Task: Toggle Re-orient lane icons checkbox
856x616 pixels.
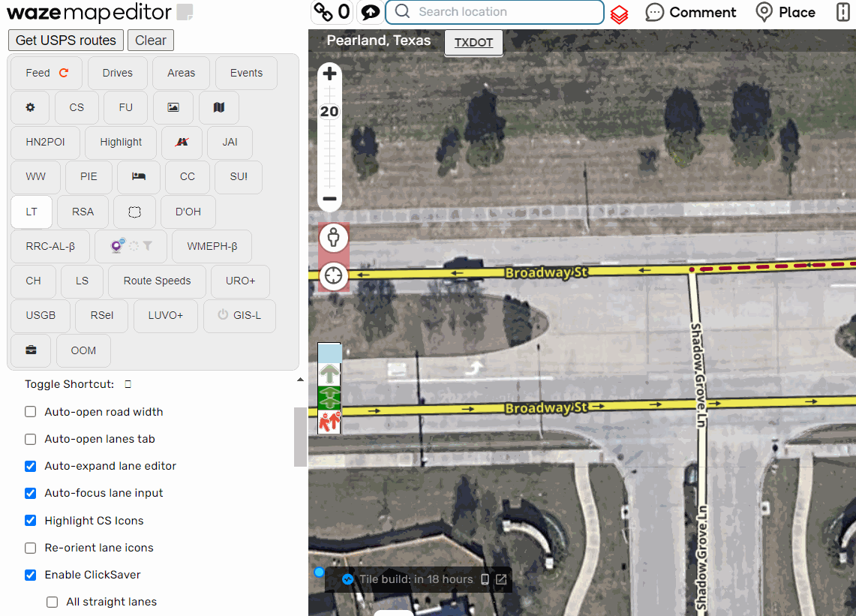Action: pyautogui.click(x=31, y=548)
